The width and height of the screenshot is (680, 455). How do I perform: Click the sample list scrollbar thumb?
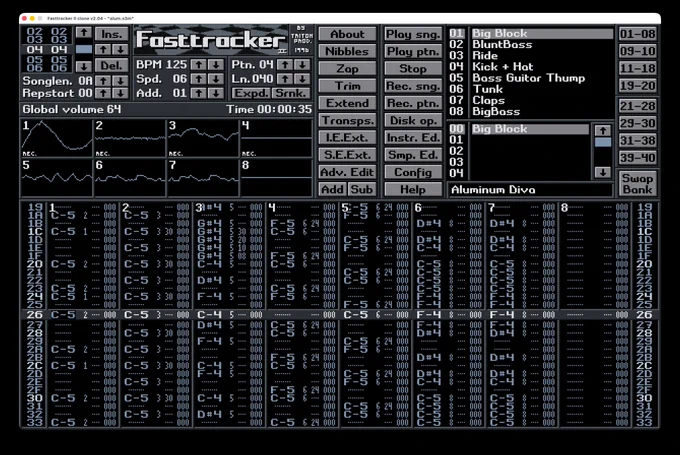pos(603,142)
